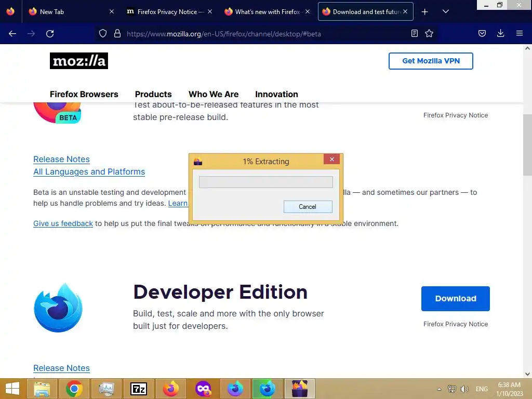Viewport: 532px width, 399px height.
Task: Switch to the New Tab tab
Action: (x=72, y=11)
